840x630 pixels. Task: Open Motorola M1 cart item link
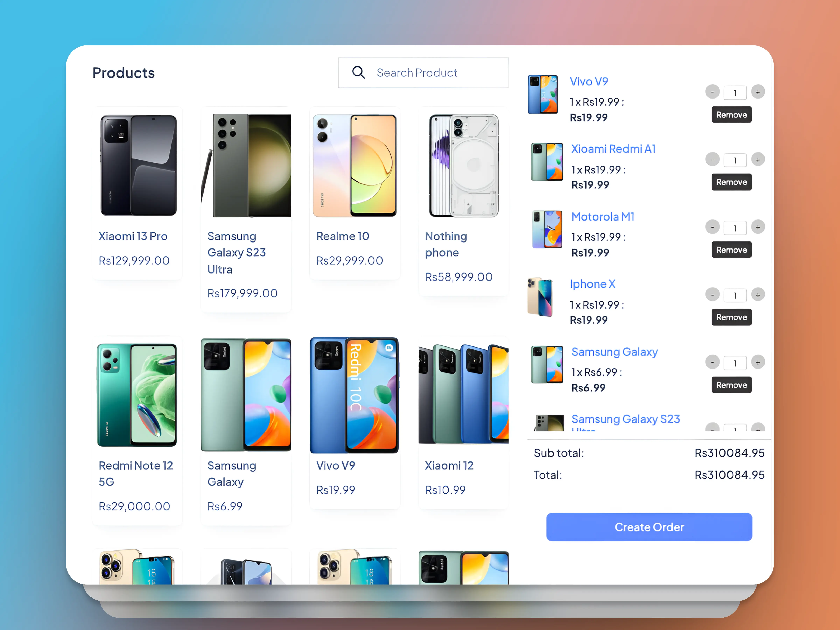tap(603, 216)
